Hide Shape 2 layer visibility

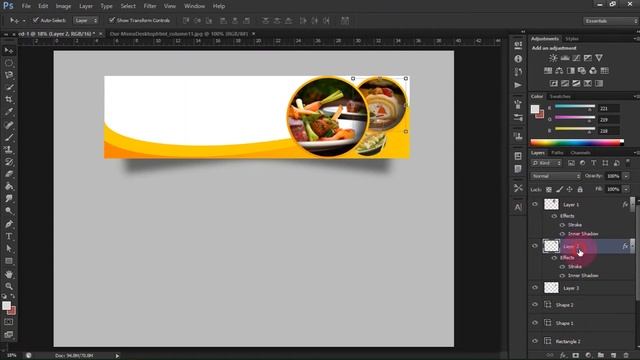(535, 305)
